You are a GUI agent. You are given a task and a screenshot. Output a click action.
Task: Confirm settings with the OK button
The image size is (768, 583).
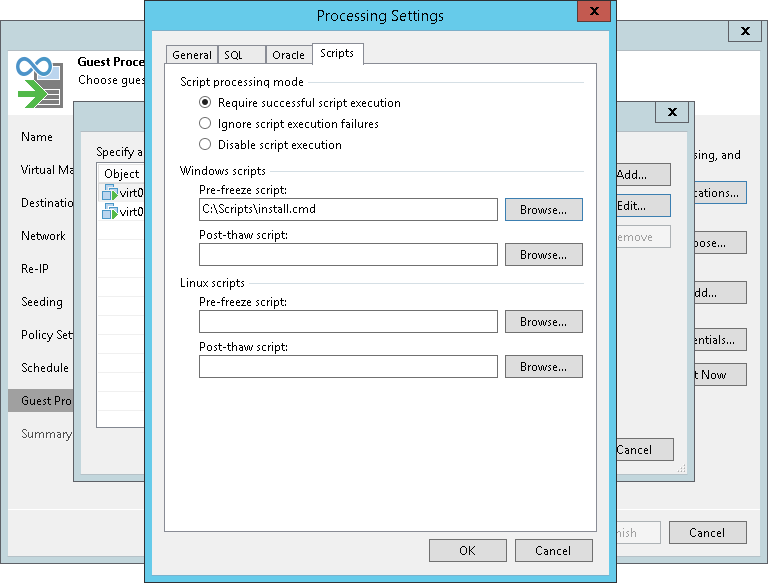tap(467, 550)
